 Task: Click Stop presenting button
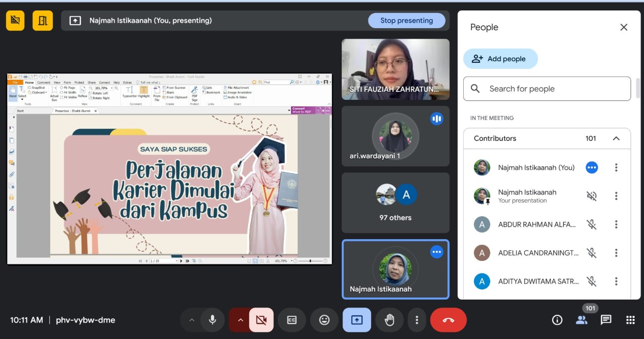pyautogui.click(x=406, y=21)
